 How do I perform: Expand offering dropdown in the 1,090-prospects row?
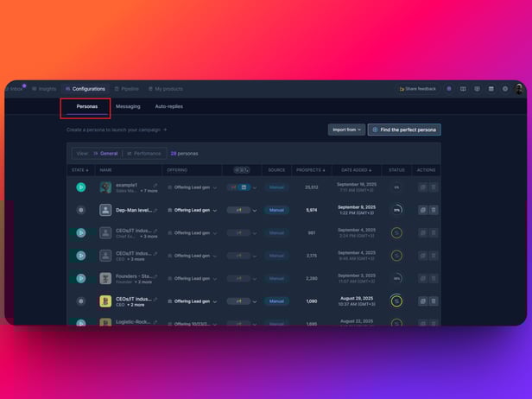coord(215,301)
